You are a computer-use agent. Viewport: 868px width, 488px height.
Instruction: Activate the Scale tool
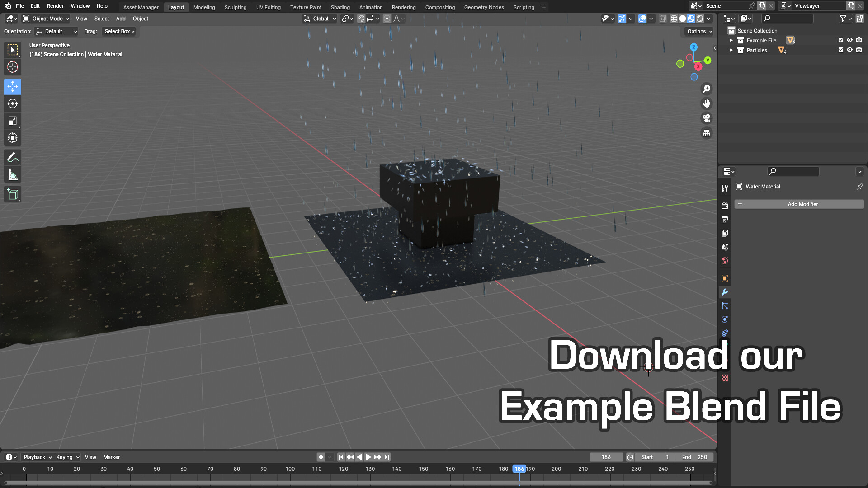pos(13,120)
